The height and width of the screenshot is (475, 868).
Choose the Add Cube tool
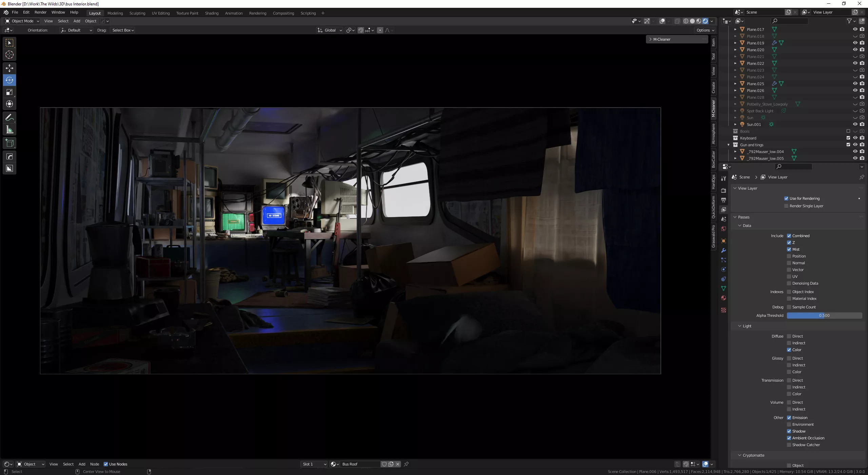click(9, 143)
